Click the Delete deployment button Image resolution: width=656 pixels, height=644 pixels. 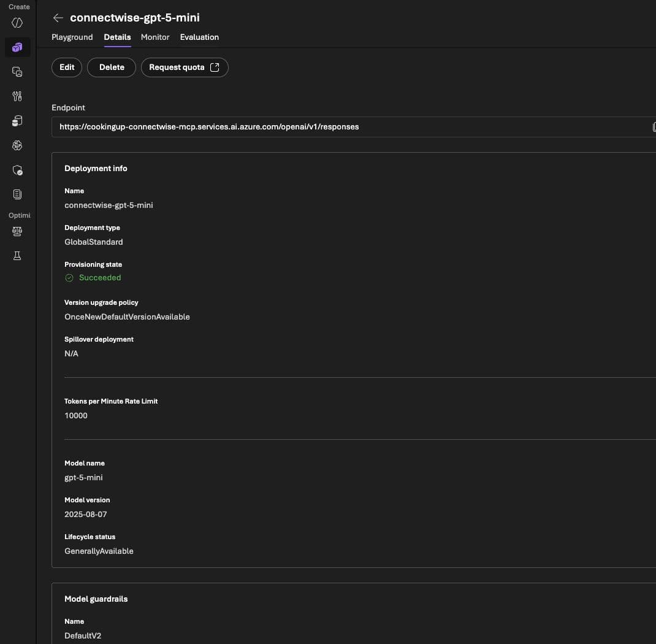(x=112, y=67)
